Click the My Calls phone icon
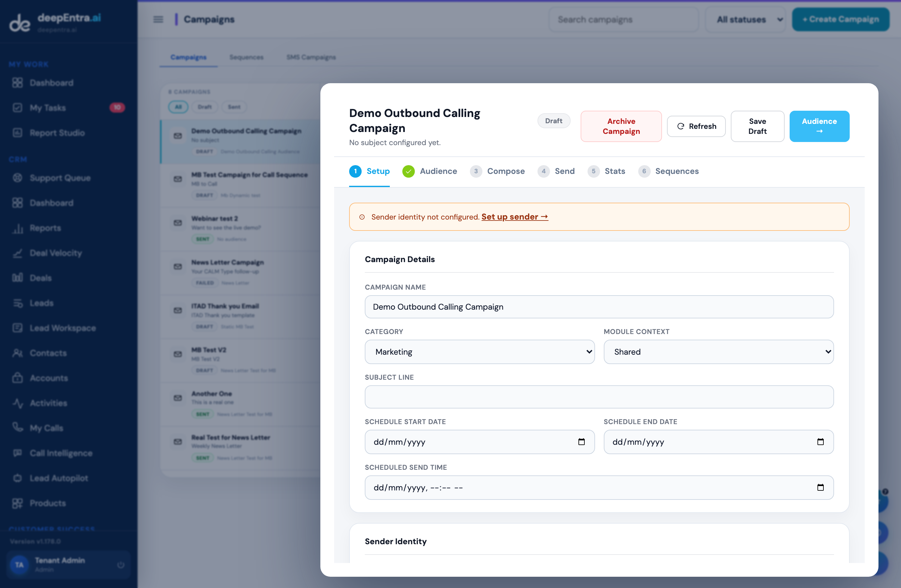This screenshot has width=901, height=588. (x=18, y=428)
